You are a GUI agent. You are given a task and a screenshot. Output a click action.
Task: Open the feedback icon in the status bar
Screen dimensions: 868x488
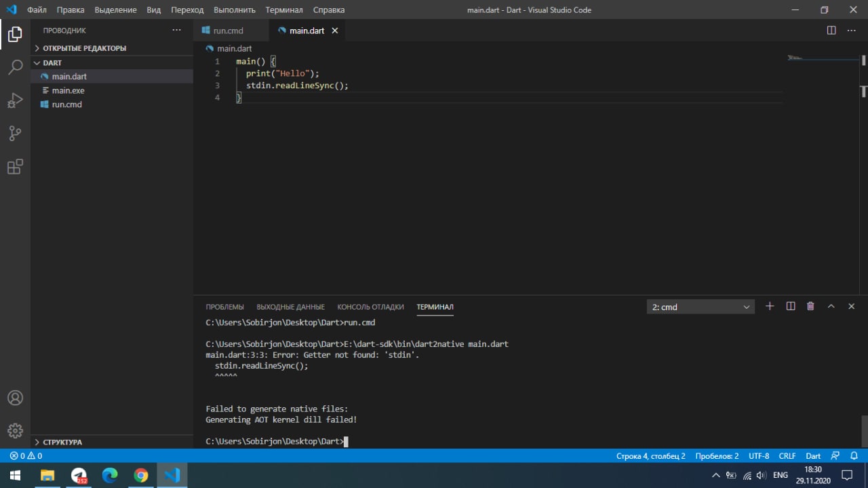835,456
